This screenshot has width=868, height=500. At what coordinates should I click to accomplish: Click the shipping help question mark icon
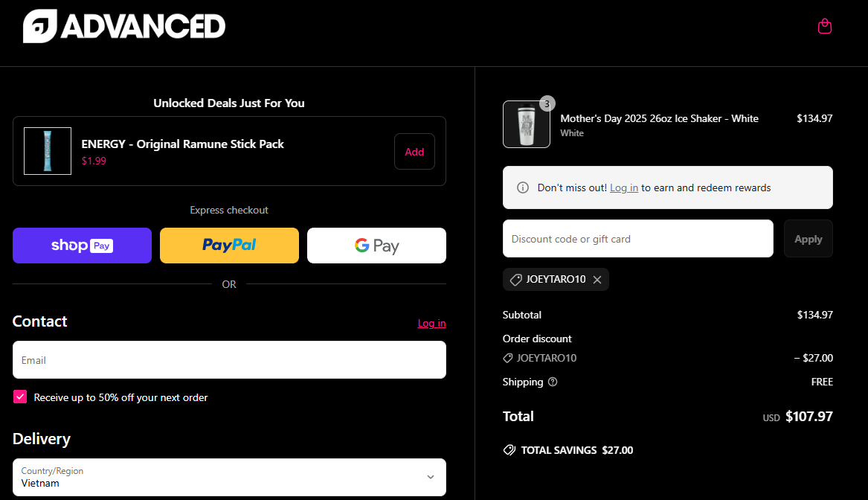553,382
